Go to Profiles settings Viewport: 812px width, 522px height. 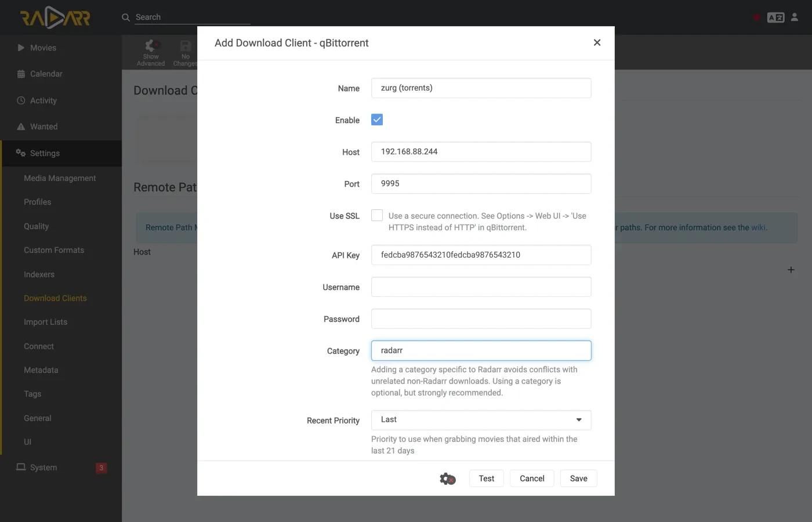38,202
